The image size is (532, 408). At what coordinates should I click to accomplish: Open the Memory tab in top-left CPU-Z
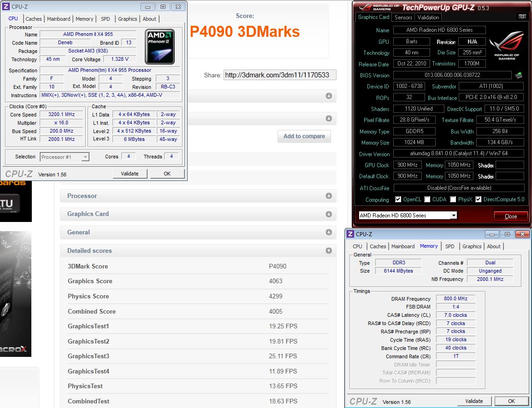(84, 19)
